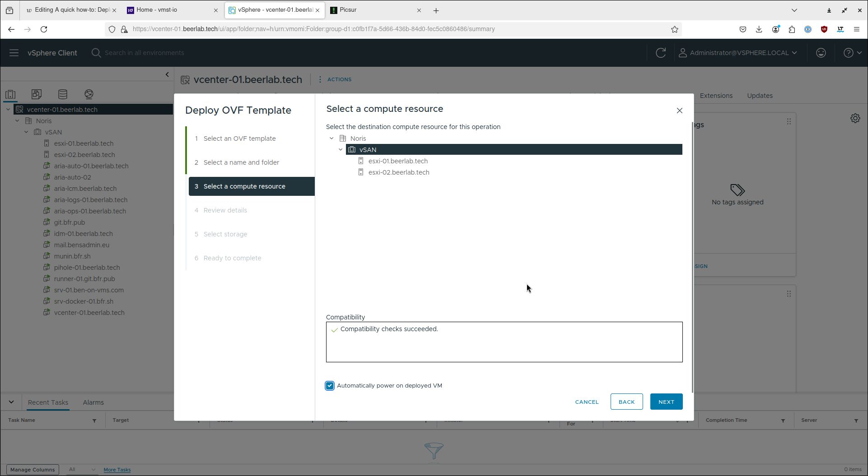
Task: Open the browser downloads icon
Action: click(759, 29)
